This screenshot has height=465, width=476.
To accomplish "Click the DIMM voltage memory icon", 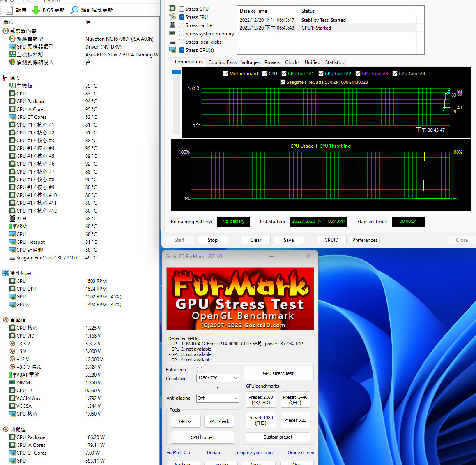I will 12,382.
